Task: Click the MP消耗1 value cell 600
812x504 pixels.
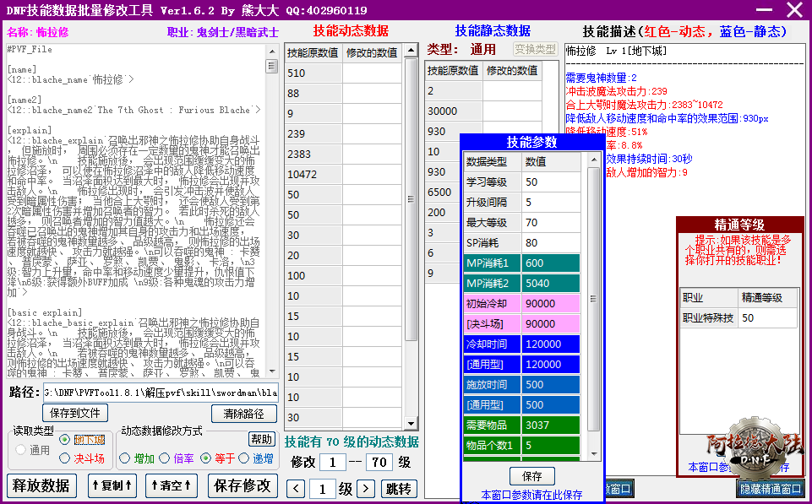Action: pos(550,263)
